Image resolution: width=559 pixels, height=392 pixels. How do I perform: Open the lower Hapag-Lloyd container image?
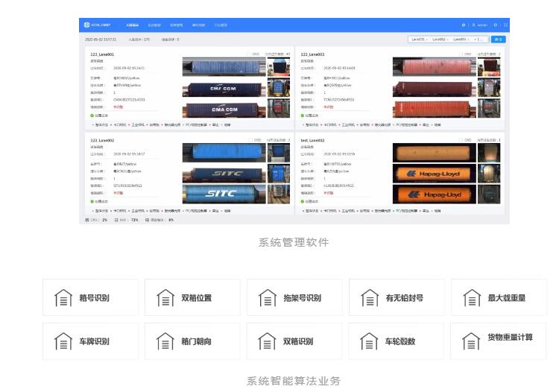(x=435, y=194)
